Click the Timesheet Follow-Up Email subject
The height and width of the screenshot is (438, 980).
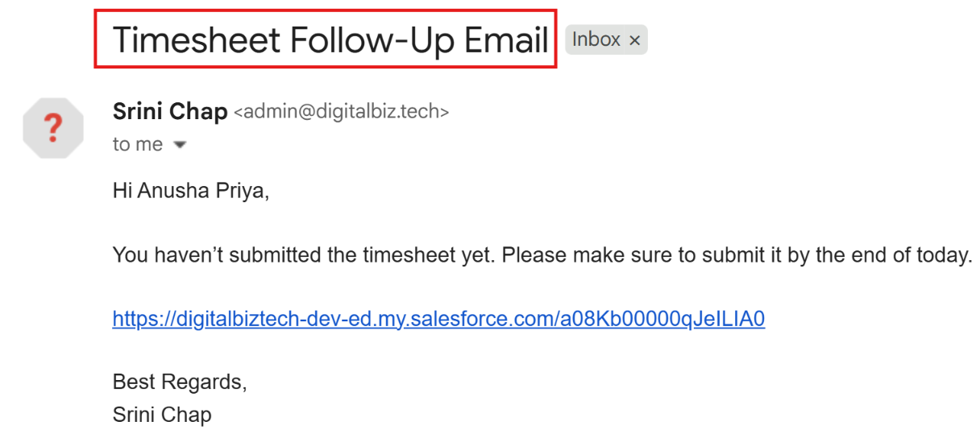pos(330,39)
